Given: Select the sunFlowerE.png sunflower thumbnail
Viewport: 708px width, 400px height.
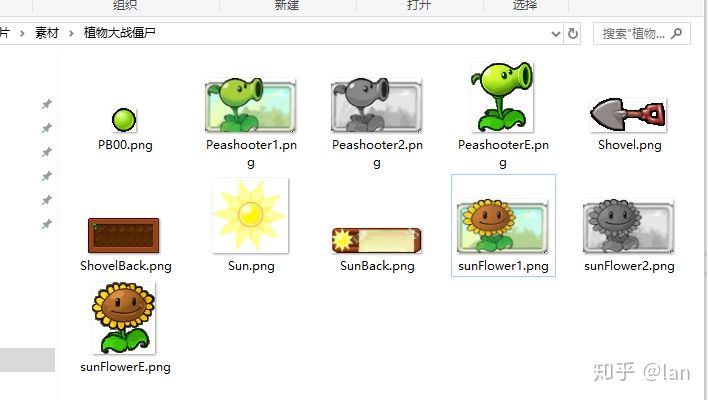Looking at the screenshot, I should 124,318.
